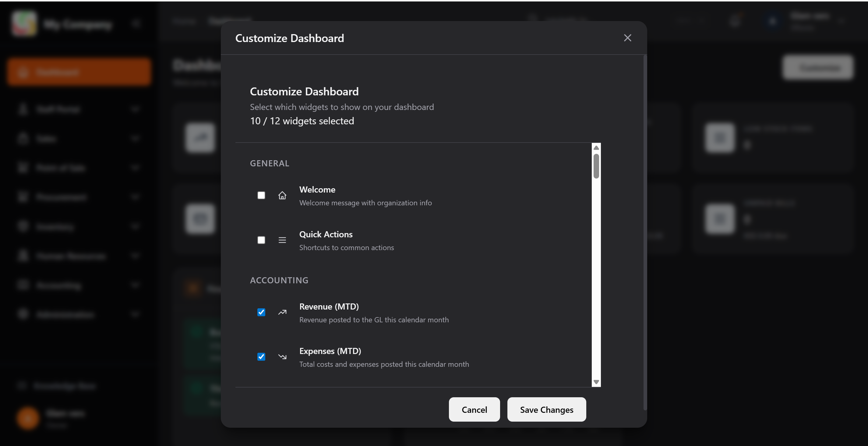
Task: Expand the Staff Portal sidebar section
Action: tap(135, 109)
